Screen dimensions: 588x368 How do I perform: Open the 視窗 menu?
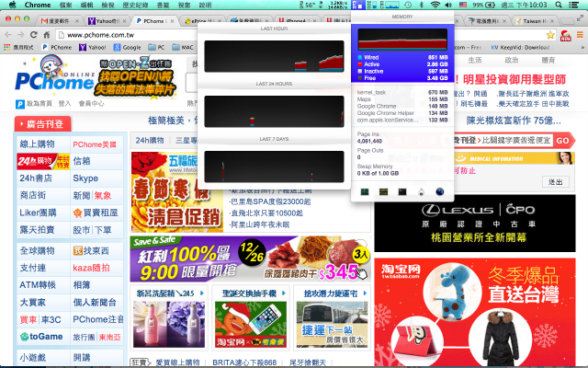[184, 5]
